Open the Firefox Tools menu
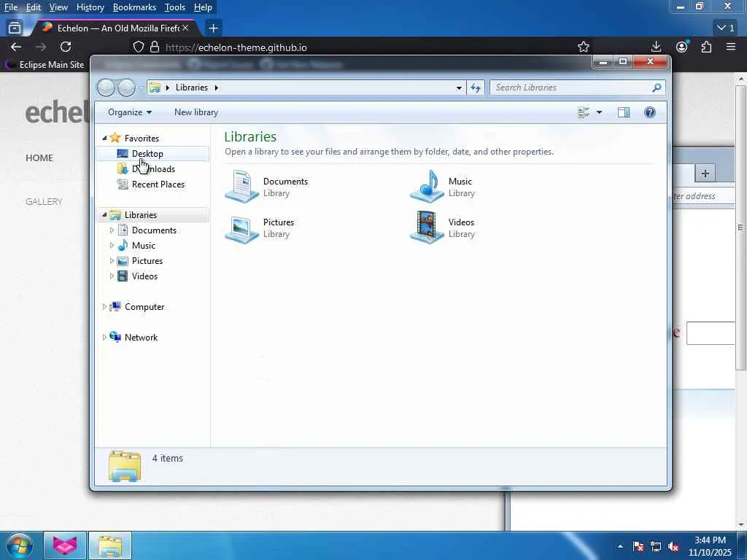This screenshot has width=747, height=560. pyautogui.click(x=175, y=7)
